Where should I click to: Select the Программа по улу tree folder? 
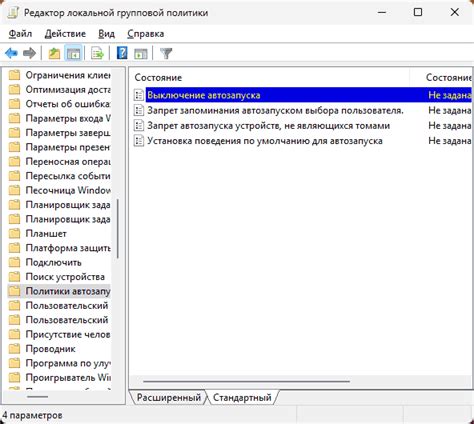[x=68, y=363]
